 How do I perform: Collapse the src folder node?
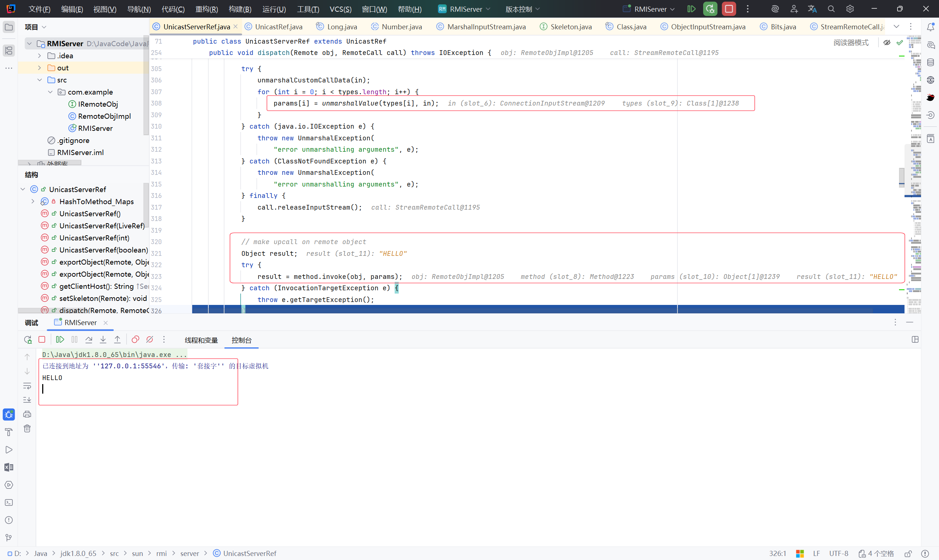(x=40, y=80)
